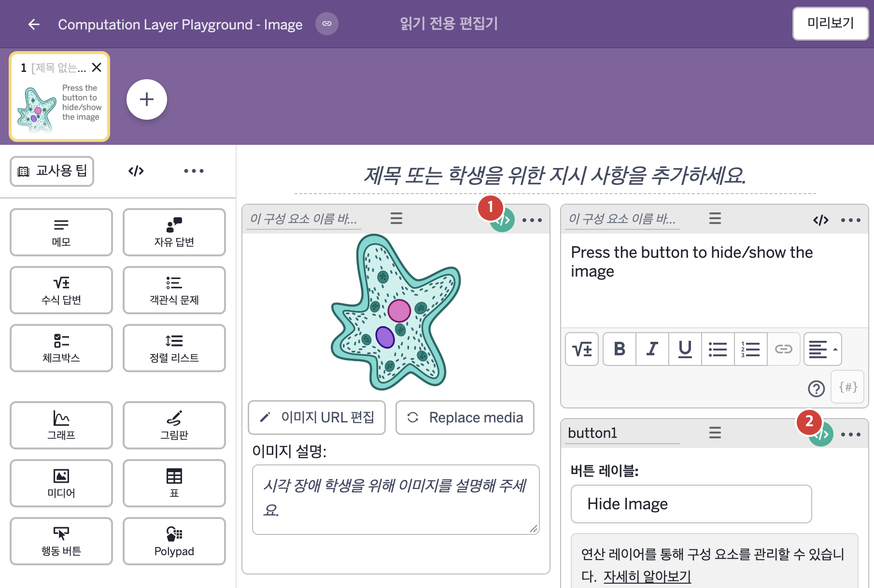Add a Polypad component
This screenshot has width=874, height=588.
pyautogui.click(x=174, y=541)
